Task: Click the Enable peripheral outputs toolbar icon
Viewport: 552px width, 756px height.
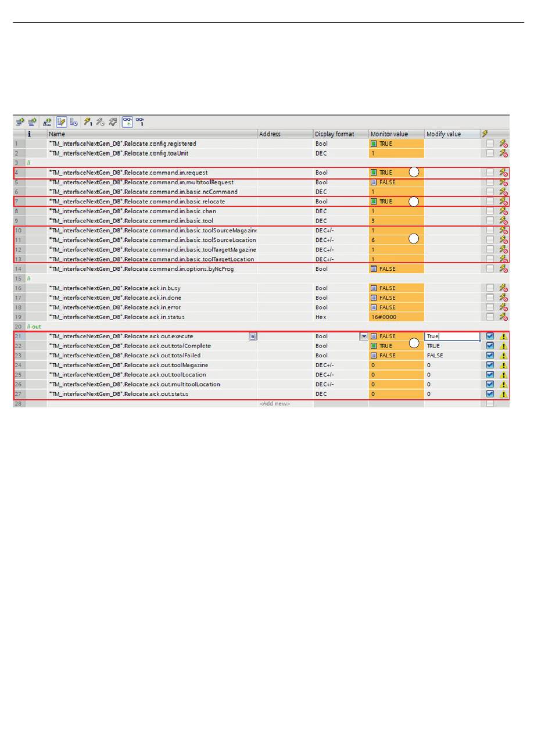Action: (113, 122)
